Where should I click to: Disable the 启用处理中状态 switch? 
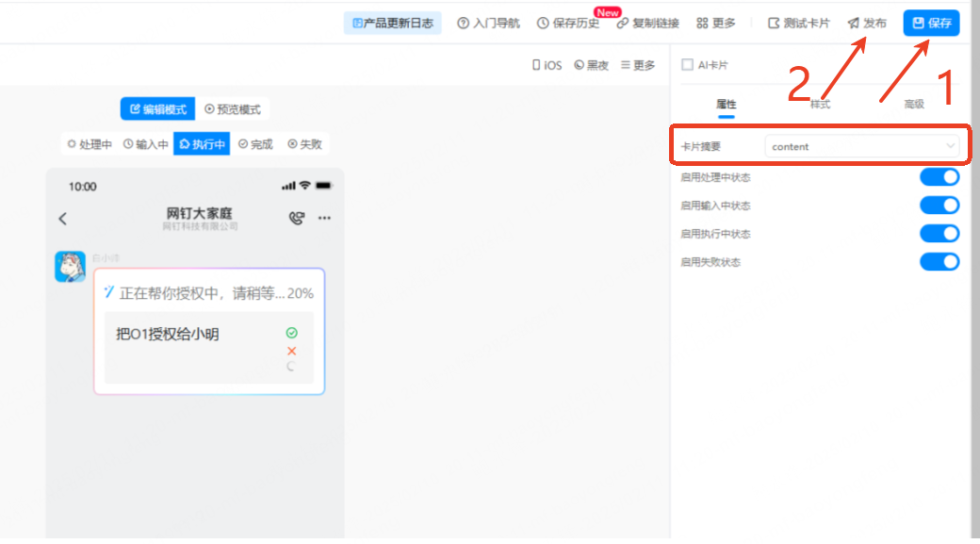pyautogui.click(x=939, y=176)
